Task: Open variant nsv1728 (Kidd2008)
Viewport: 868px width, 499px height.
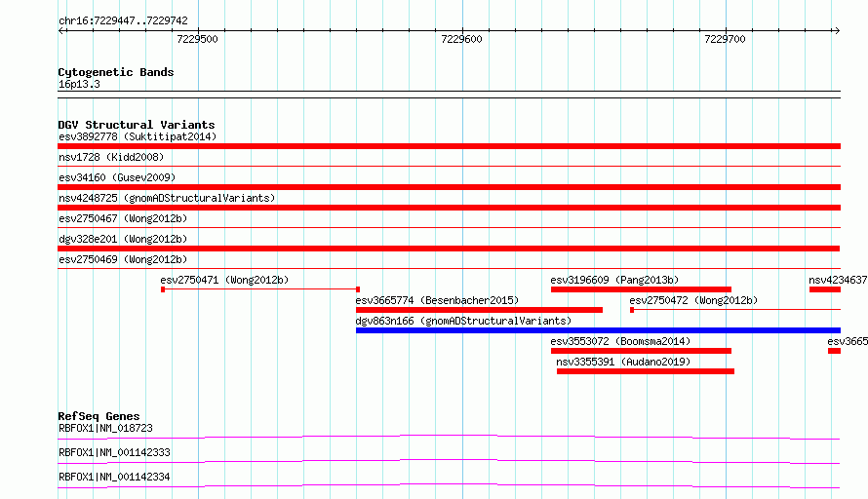Action: tap(111, 157)
